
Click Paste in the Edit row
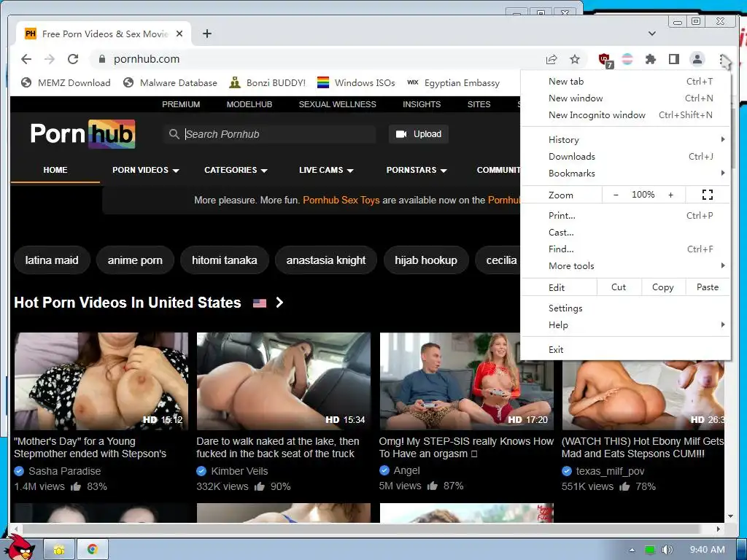tap(708, 287)
